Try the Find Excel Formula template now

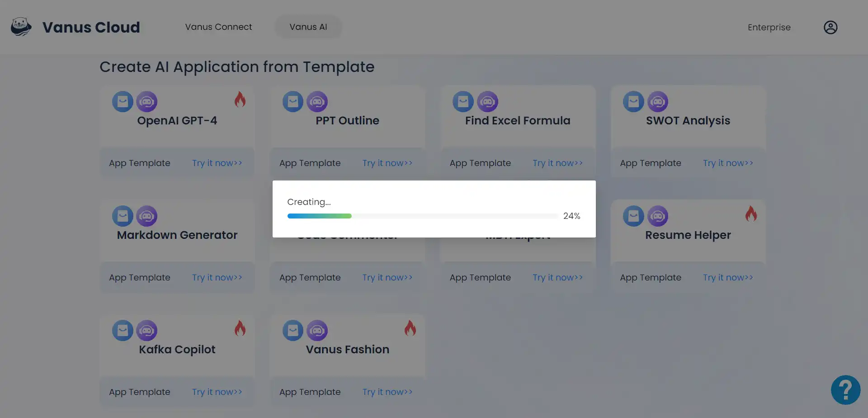[x=557, y=163]
